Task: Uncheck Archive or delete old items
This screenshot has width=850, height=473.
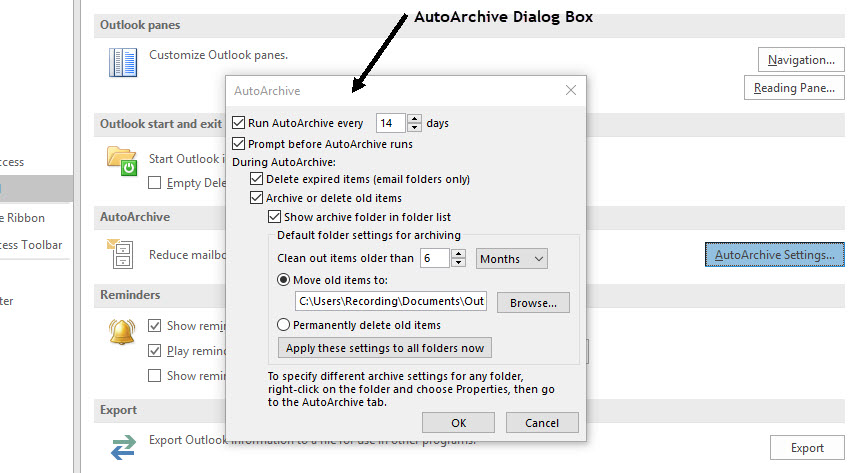Action: 256,198
